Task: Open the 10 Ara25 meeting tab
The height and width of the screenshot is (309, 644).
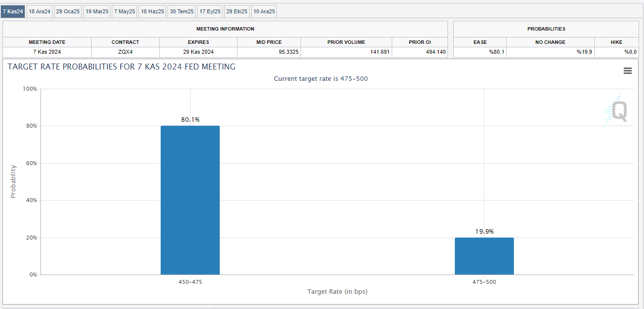Action: (x=264, y=11)
